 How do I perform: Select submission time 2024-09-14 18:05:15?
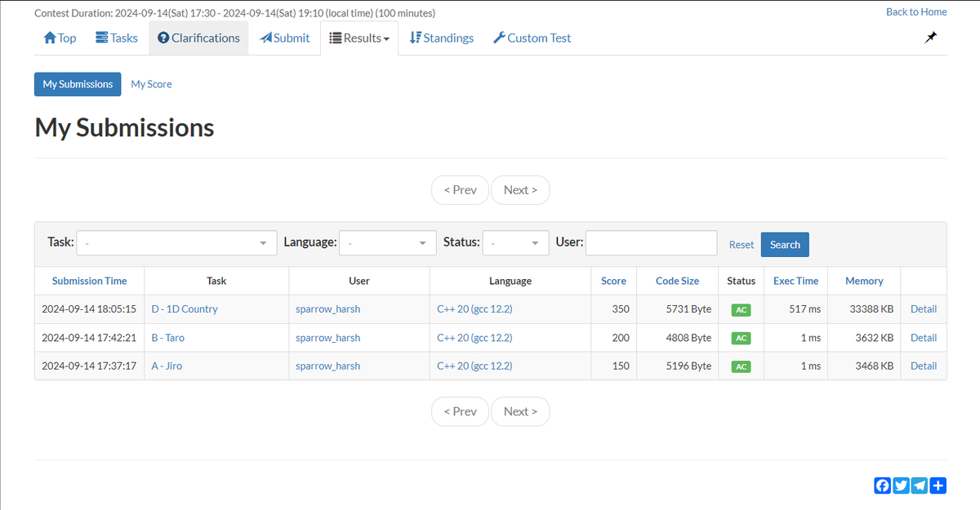point(89,309)
